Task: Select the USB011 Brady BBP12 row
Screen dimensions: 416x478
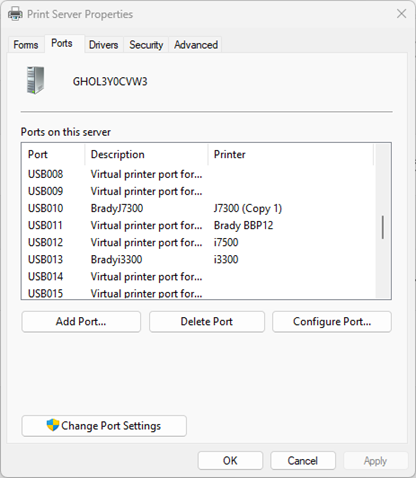Action: (198, 225)
